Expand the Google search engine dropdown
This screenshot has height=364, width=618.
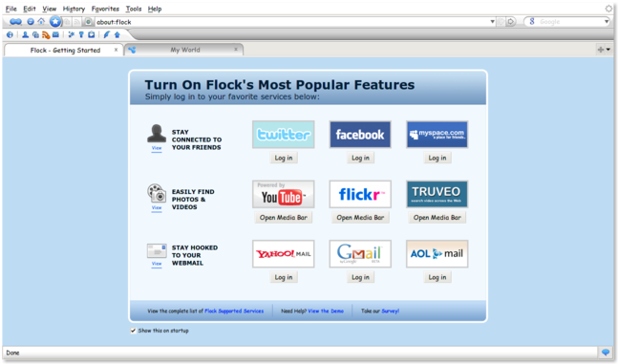coord(607,22)
